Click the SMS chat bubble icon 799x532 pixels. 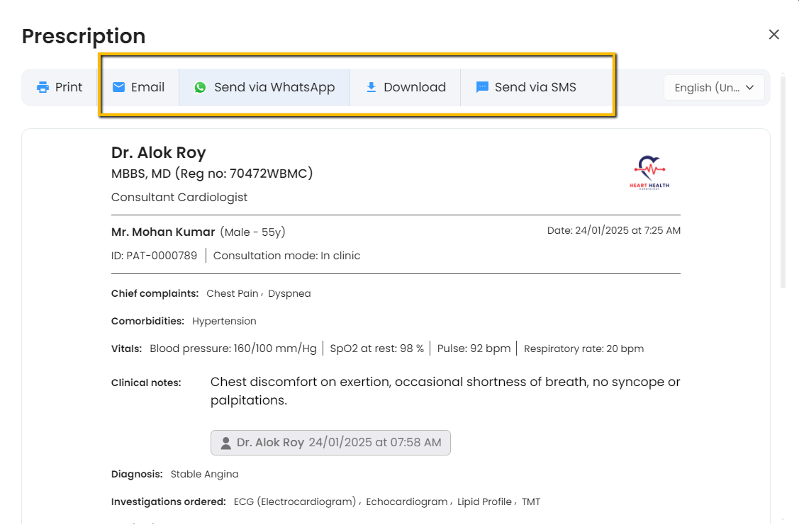pos(482,87)
